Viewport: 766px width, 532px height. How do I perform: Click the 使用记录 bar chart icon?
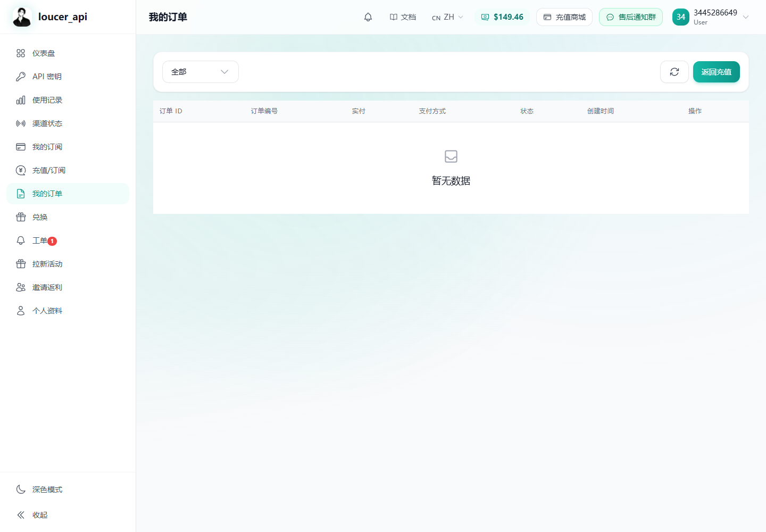click(21, 100)
